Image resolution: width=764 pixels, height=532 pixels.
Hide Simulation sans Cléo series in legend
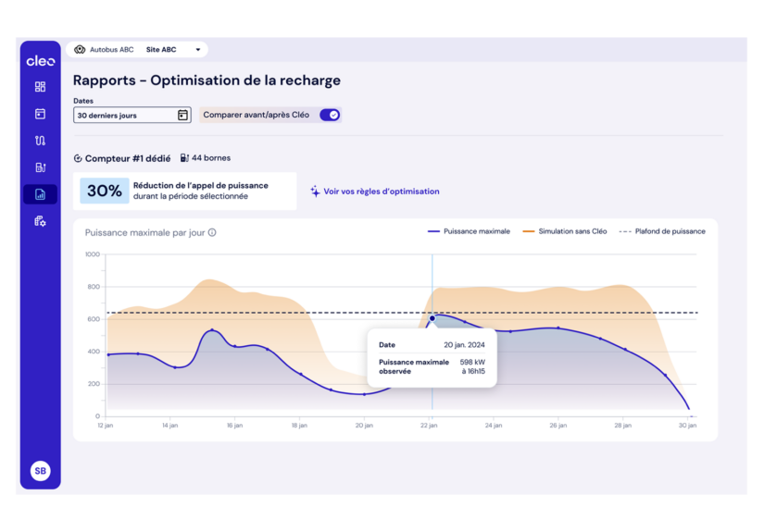pos(565,231)
